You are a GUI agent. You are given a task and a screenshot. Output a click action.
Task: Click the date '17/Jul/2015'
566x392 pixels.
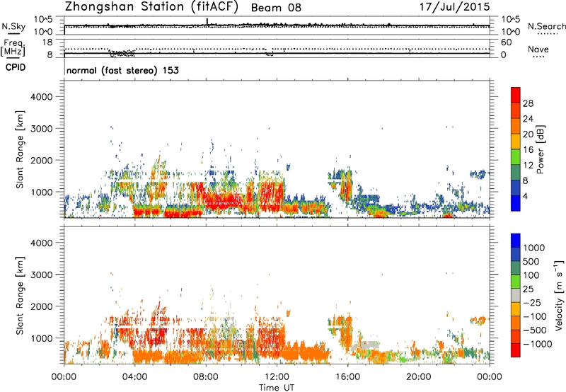(x=454, y=7)
